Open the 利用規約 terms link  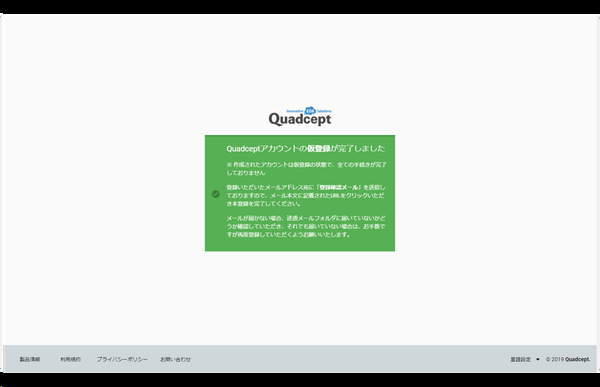(70, 359)
